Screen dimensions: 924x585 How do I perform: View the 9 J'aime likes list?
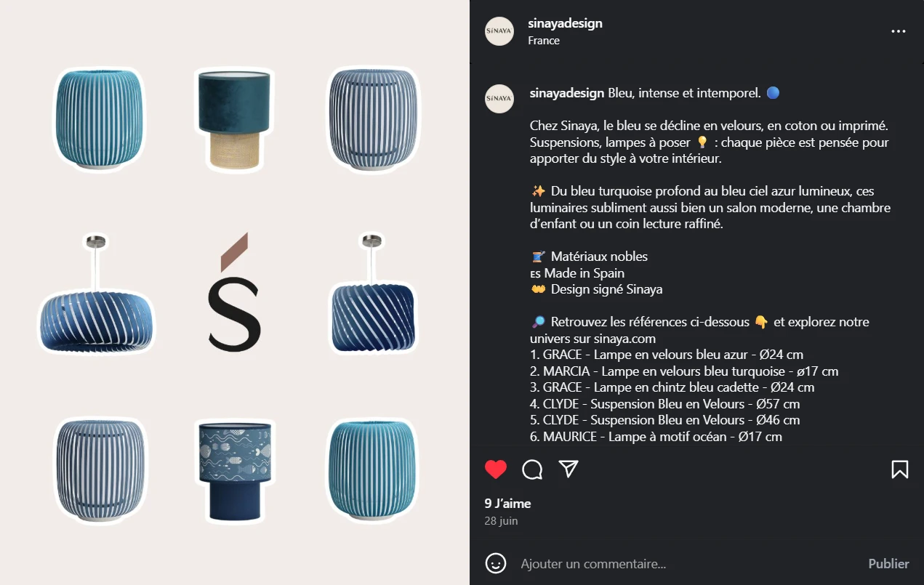tap(507, 504)
